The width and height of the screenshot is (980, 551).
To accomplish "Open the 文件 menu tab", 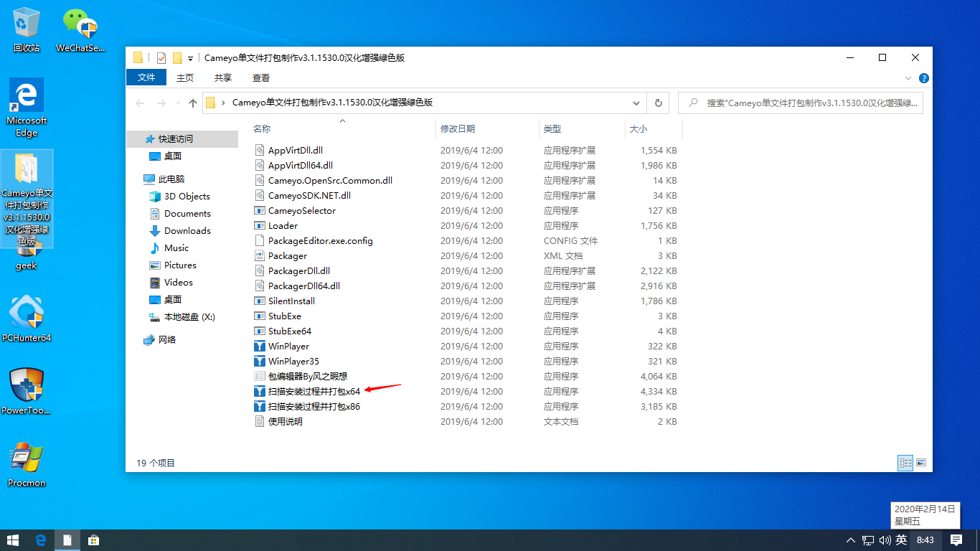I will tap(146, 77).
